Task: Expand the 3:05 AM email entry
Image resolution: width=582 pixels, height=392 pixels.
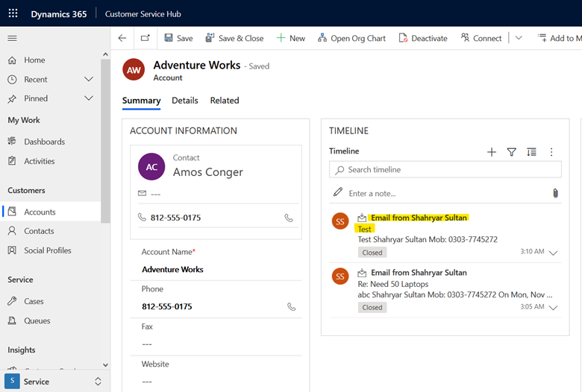Action: 553,308
